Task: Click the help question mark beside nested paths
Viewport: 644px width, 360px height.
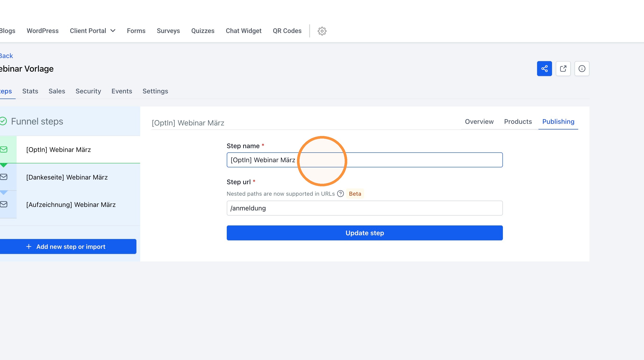Action: 340,194
